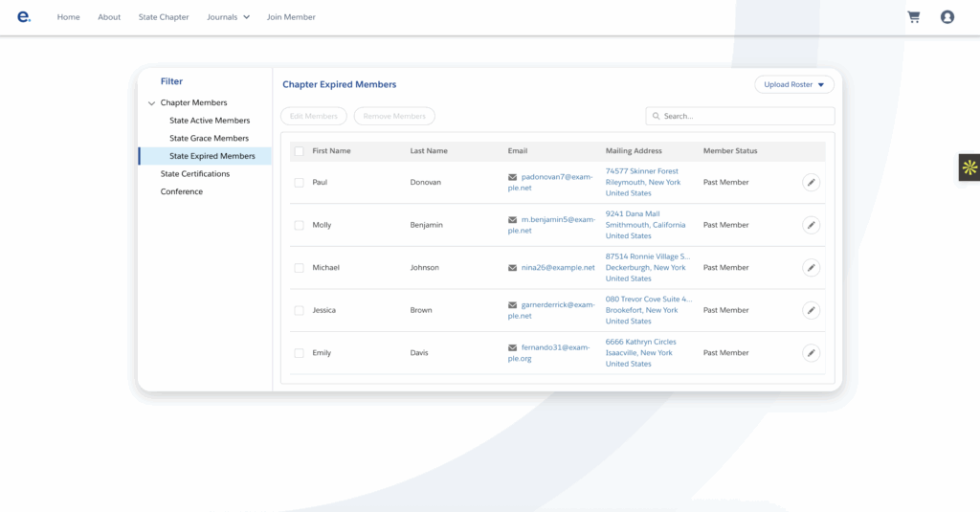The width and height of the screenshot is (980, 512).
Task: Click the edit pencil for Paul Donovan
Action: pyautogui.click(x=811, y=182)
